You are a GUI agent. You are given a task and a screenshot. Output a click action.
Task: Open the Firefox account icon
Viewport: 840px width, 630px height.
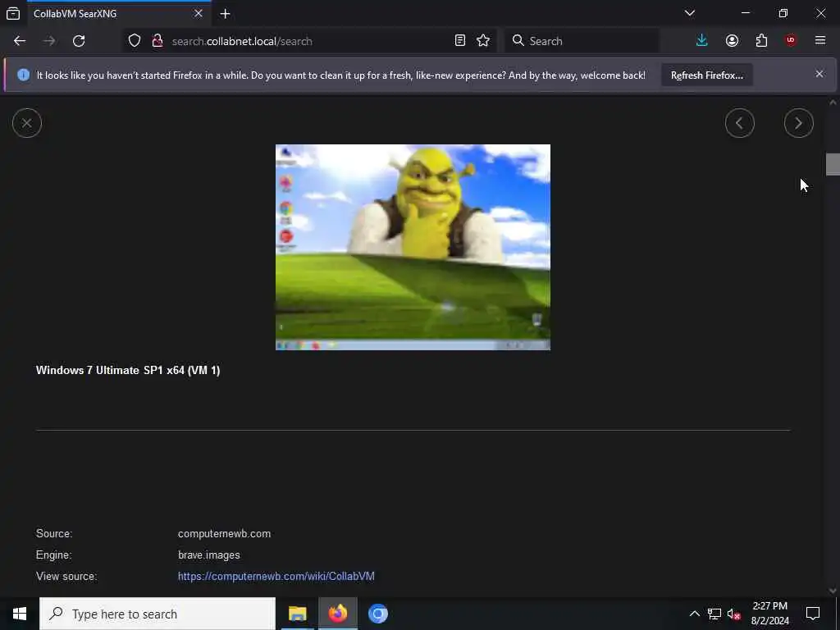point(732,41)
